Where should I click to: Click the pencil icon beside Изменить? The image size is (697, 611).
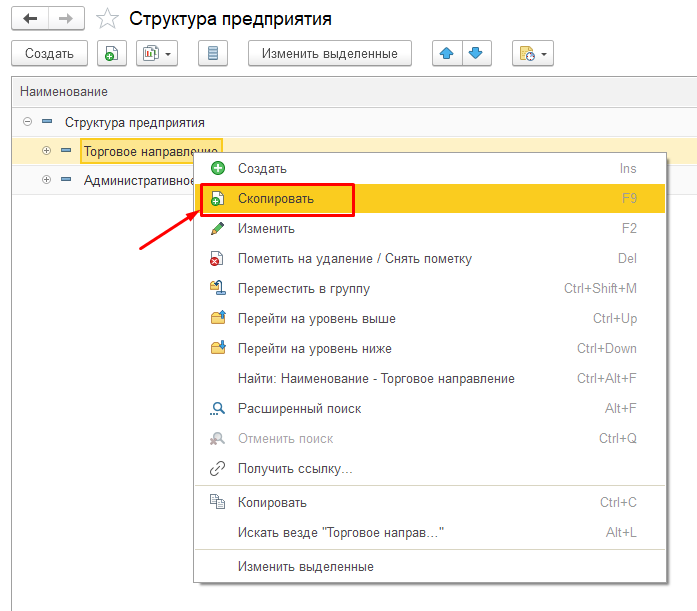tap(217, 228)
